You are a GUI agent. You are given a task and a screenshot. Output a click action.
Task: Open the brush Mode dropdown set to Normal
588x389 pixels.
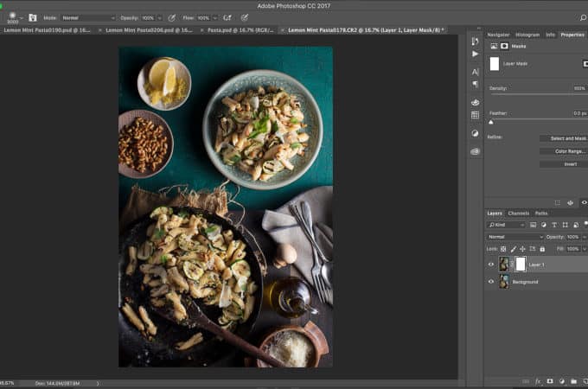88,18
